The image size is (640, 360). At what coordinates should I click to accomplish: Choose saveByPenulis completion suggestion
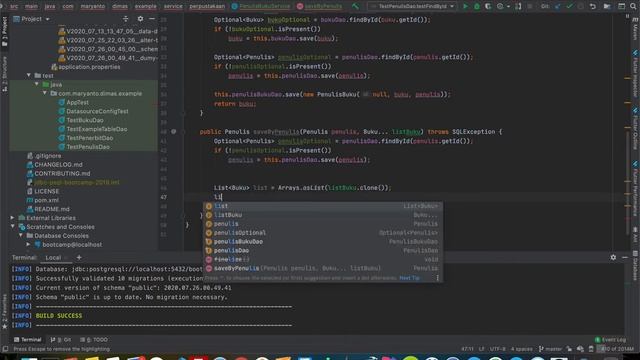point(323,269)
